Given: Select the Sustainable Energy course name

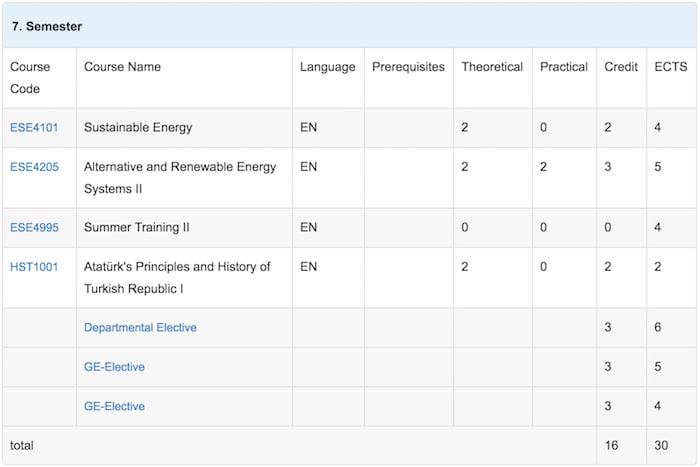Looking at the screenshot, I should point(138,128).
